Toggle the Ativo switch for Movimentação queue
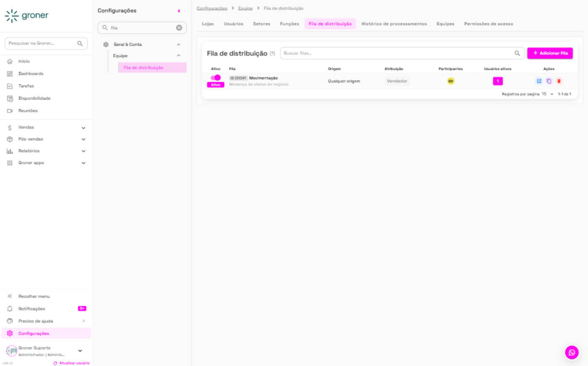Screen dimensions: 588x366 point(215,78)
